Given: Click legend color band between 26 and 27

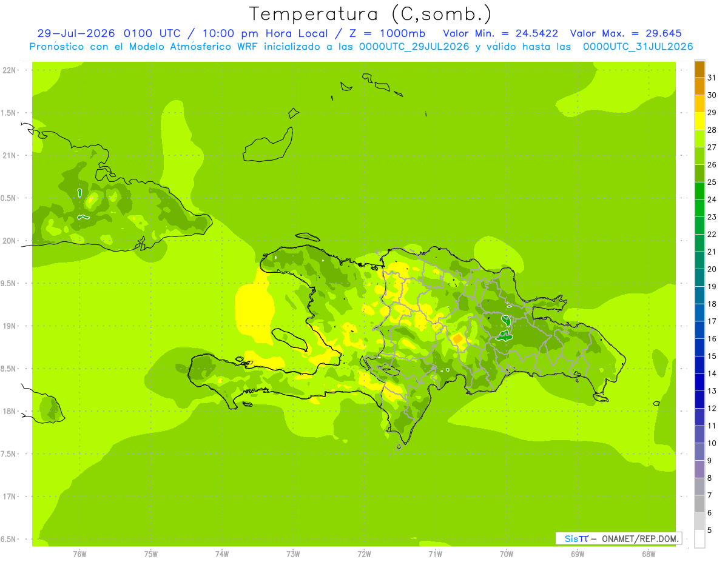Looking at the screenshot, I should pyautogui.click(x=699, y=156).
